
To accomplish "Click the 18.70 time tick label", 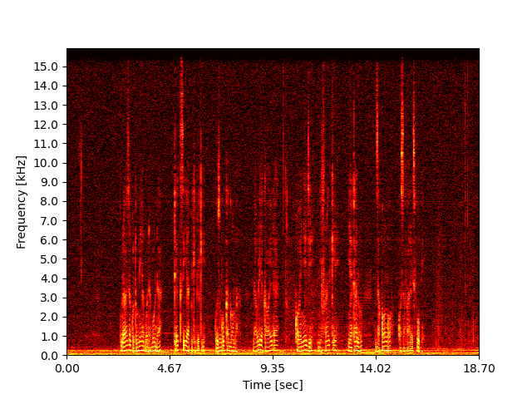I will pyautogui.click(x=479, y=368).
